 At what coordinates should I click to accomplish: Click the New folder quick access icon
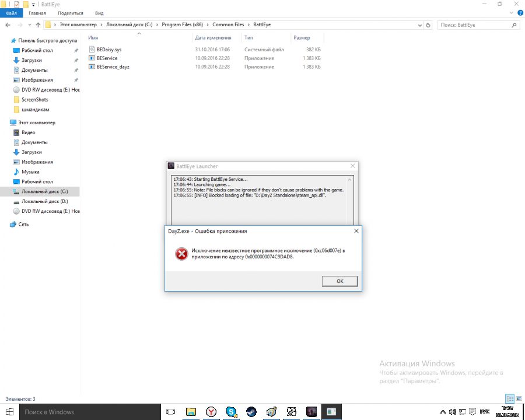tap(26, 4)
